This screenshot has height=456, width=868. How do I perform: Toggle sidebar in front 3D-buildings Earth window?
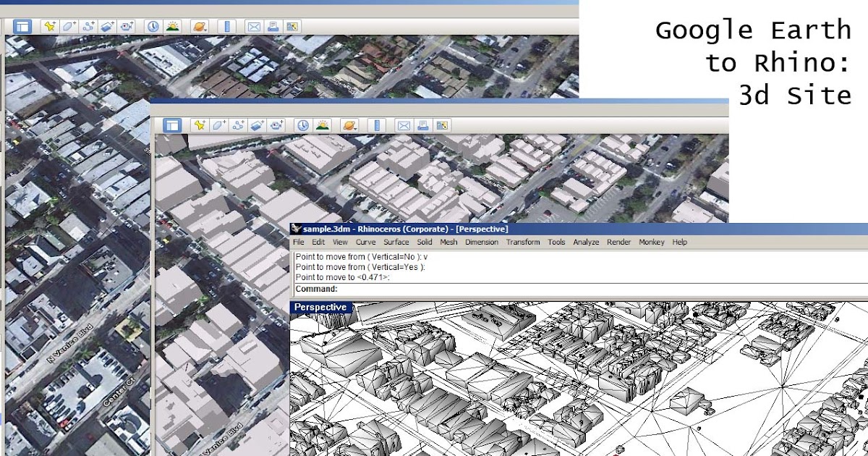pos(171,125)
